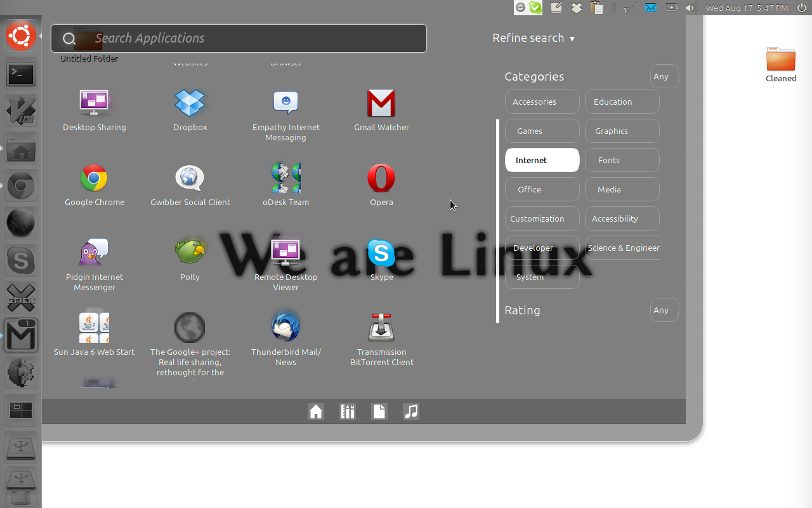This screenshot has height=508, width=812.
Task: Filter by the Accessories category
Action: [x=542, y=102]
